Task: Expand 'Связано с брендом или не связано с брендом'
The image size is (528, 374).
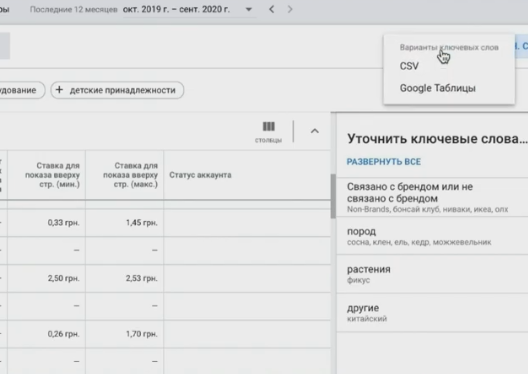Action: 432,197
